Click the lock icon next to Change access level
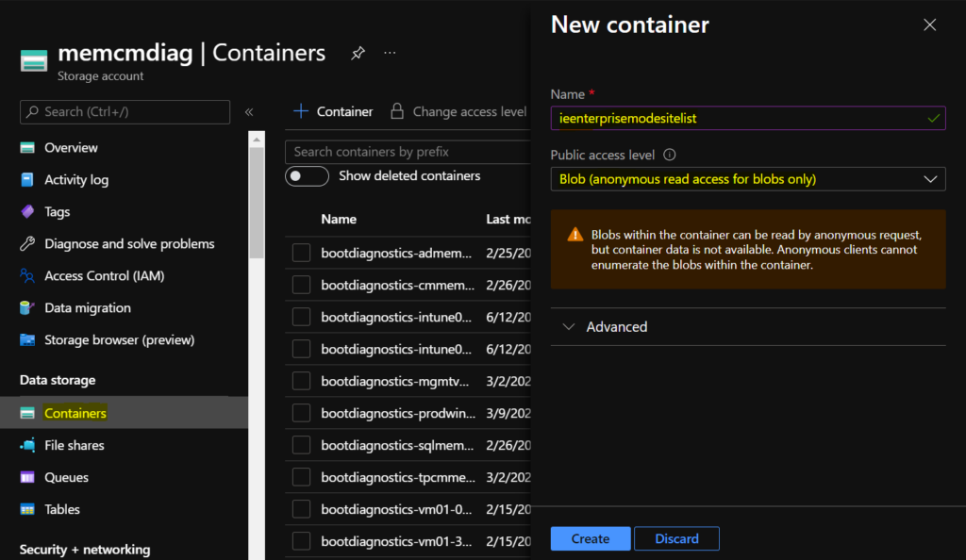Screen dimensions: 966x560 [397, 111]
